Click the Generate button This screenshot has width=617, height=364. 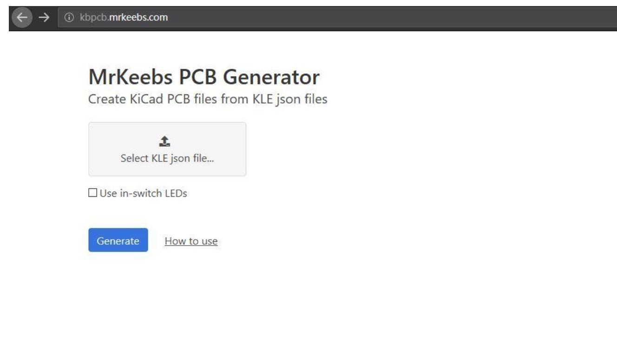(x=118, y=240)
